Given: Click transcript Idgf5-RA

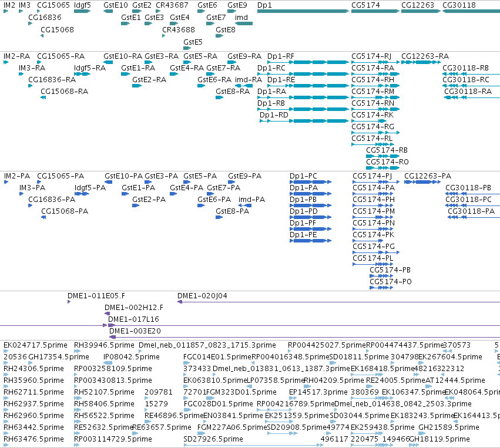Looking at the screenshot, I should [82, 74].
